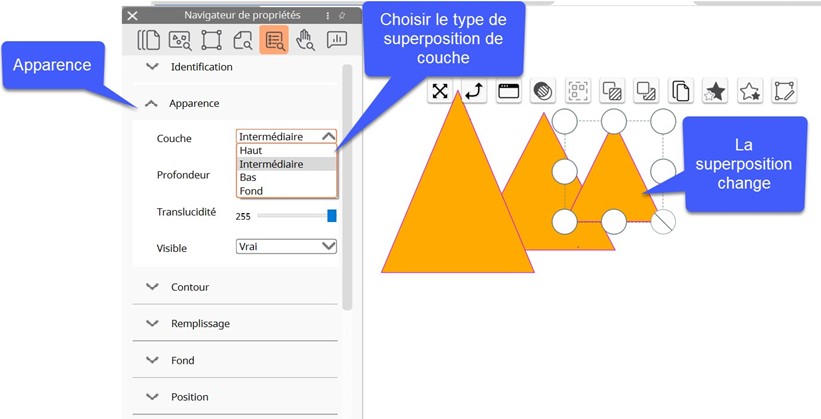The width and height of the screenshot is (821, 419).
Task: Click the overlapping squares with hatched front icon
Action: (612, 91)
